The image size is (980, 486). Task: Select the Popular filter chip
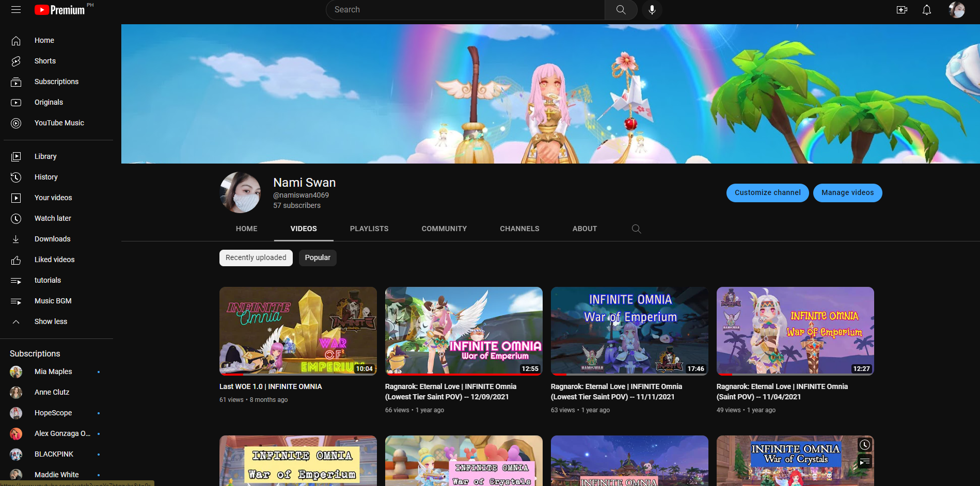click(318, 258)
